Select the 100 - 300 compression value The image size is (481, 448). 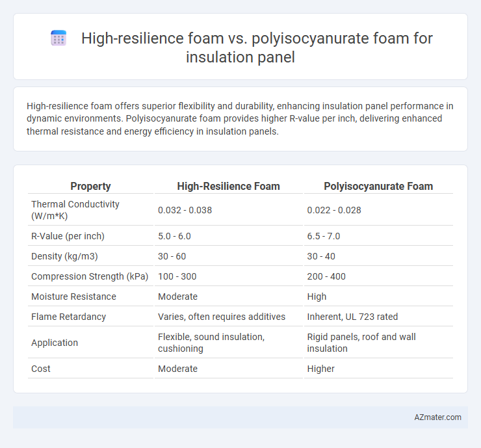[177, 276]
